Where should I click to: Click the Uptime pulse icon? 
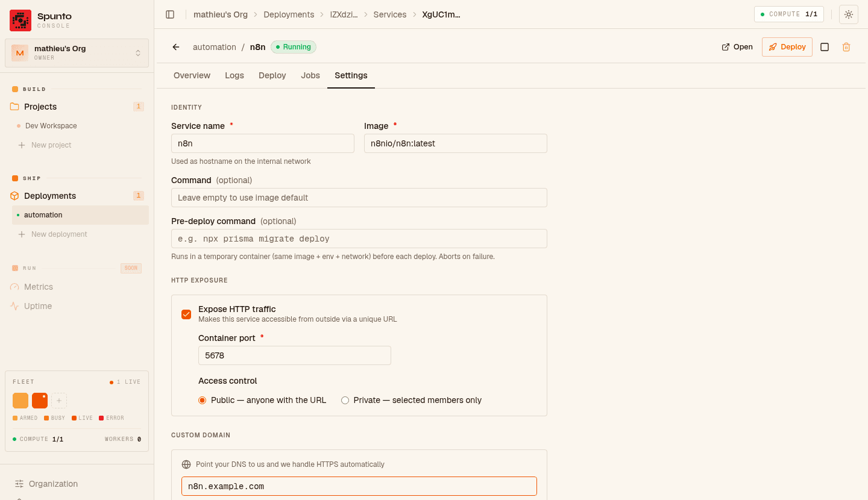pos(14,306)
